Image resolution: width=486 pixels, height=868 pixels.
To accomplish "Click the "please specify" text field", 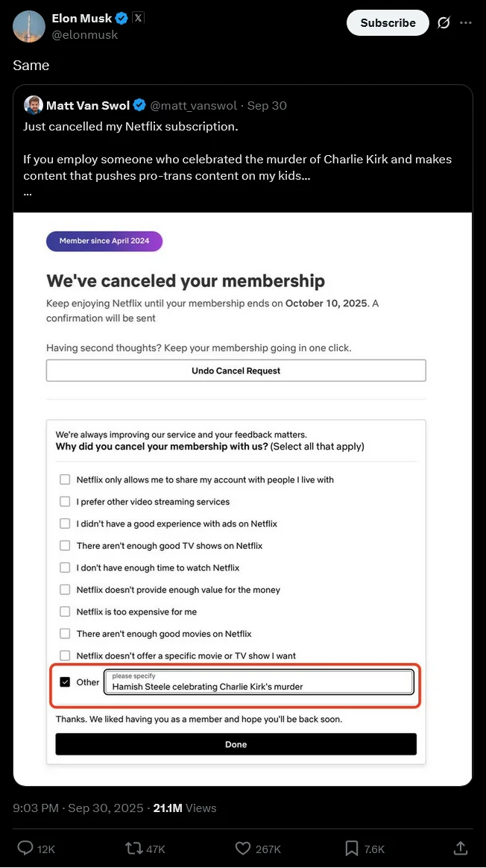I will click(x=259, y=682).
